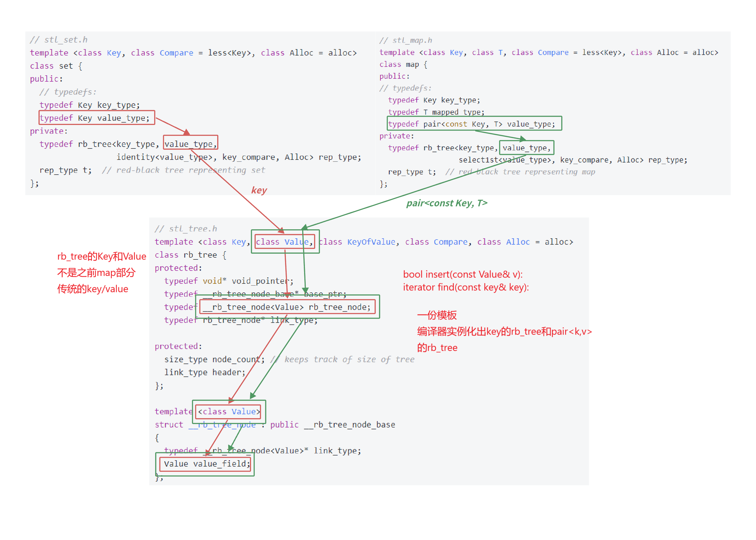Click 'class KeyOfValue' template parameter

pyautogui.click(x=357, y=242)
